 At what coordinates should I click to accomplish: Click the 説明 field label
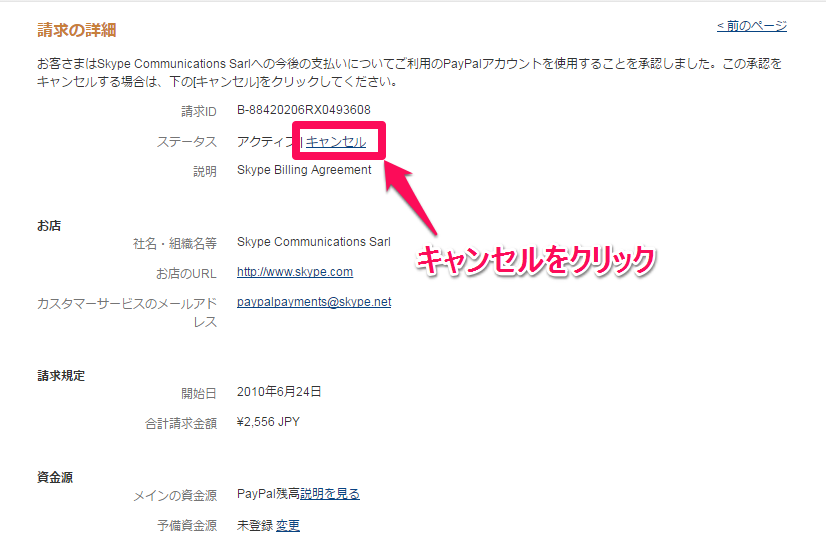coord(205,172)
